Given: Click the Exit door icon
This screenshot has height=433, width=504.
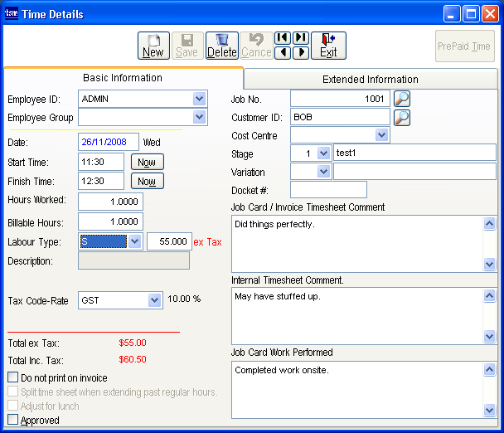Looking at the screenshot, I should (x=328, y=45).
